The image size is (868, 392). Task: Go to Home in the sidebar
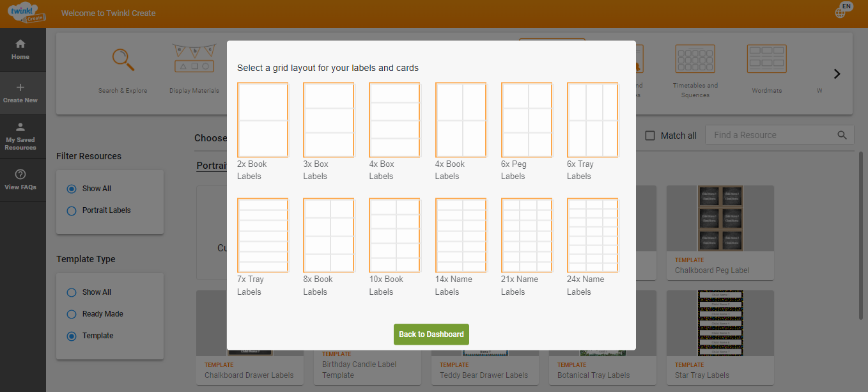click(20, 49)
